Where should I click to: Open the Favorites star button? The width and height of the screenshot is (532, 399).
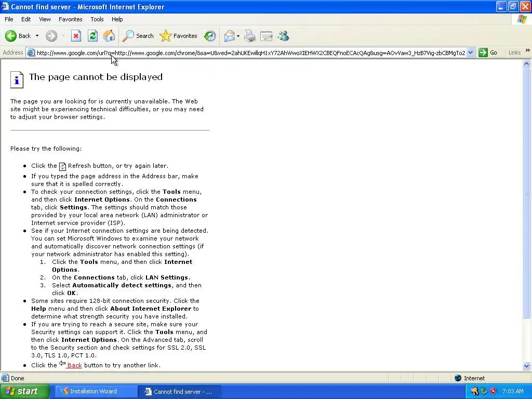(179, 36)
